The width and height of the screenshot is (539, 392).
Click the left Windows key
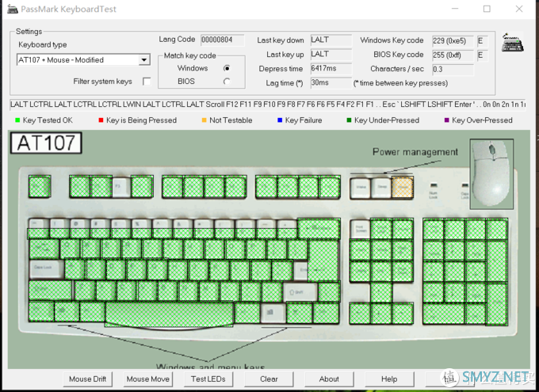point(67,311)
